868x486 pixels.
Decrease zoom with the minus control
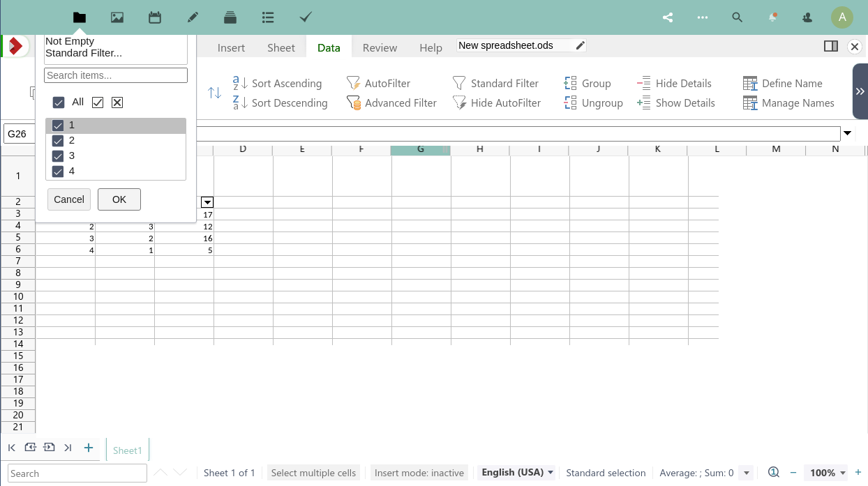[794, 472]
